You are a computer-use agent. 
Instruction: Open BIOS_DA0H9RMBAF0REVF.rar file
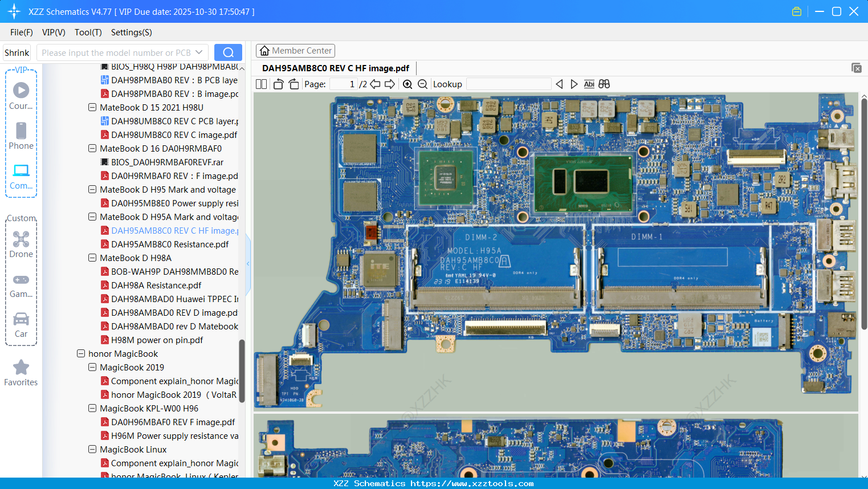(x=162, y=162)
